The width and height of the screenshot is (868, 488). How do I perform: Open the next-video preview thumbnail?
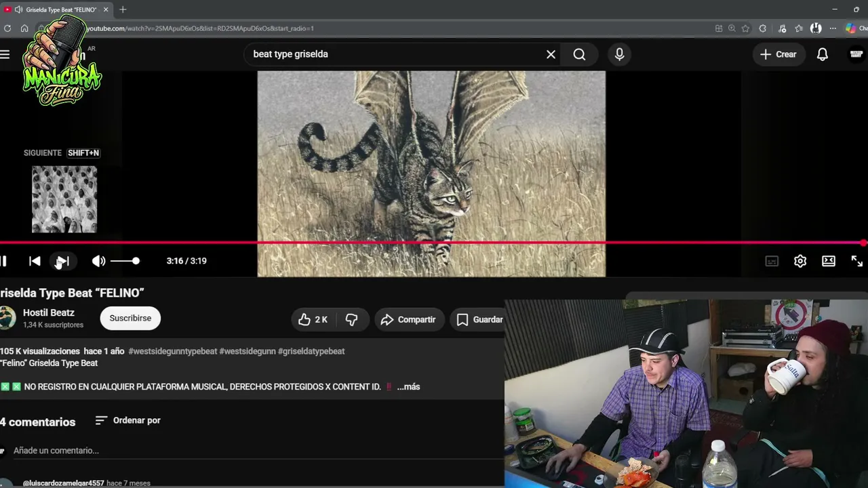[x=64, y=199]
